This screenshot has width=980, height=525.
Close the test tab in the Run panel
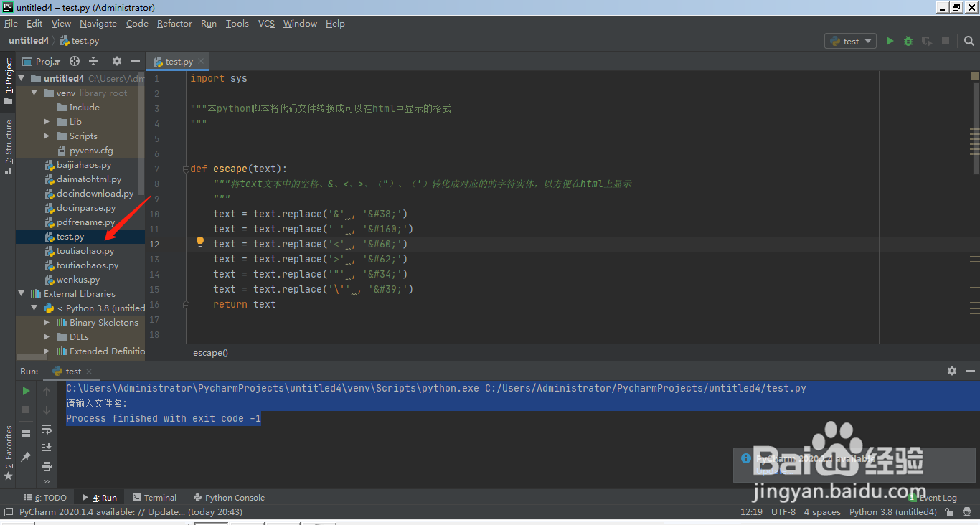(x=90, y=372)
